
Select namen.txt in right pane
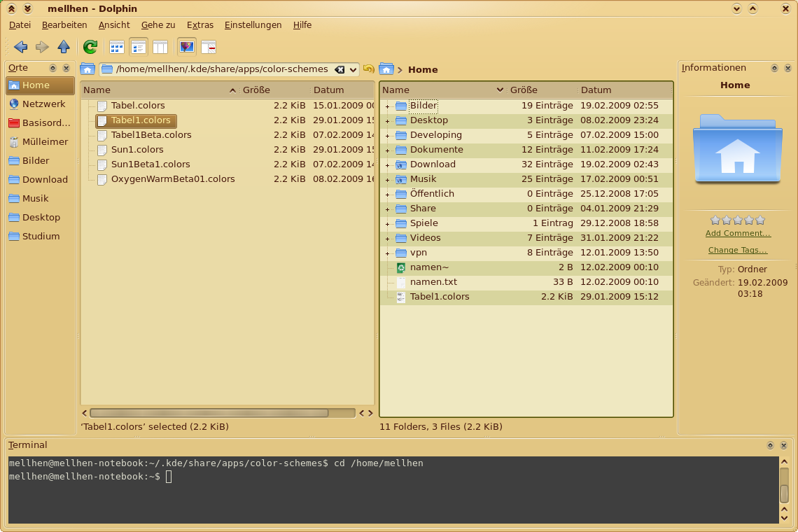tap(433, 282)
